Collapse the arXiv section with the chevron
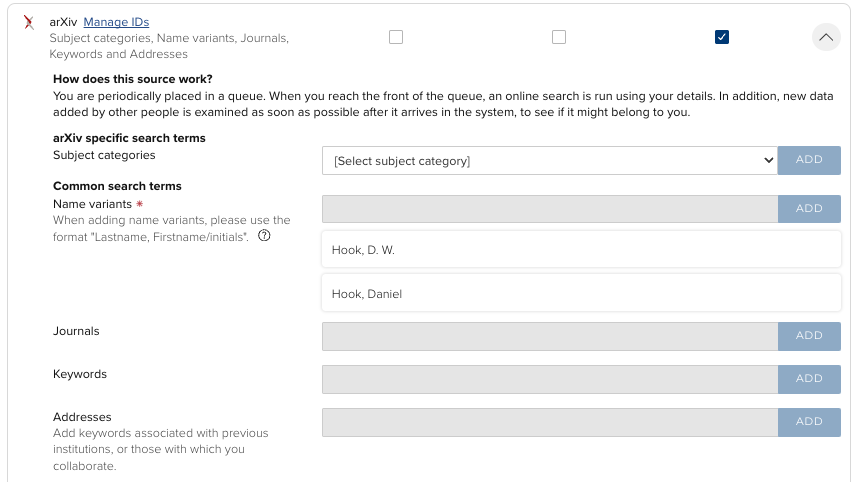The image size is (858, 482). [826, 37]
